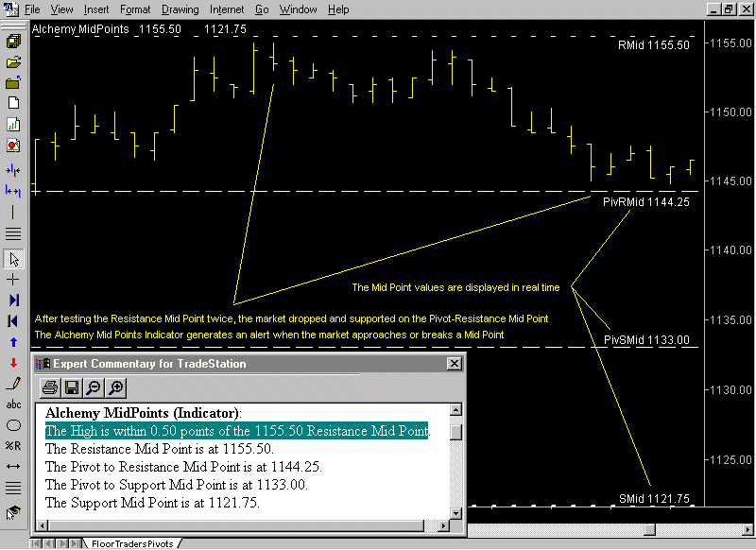
Task: Click the closed folder with arrow icon
Action: pyautogui.click(x=13, y=83)
